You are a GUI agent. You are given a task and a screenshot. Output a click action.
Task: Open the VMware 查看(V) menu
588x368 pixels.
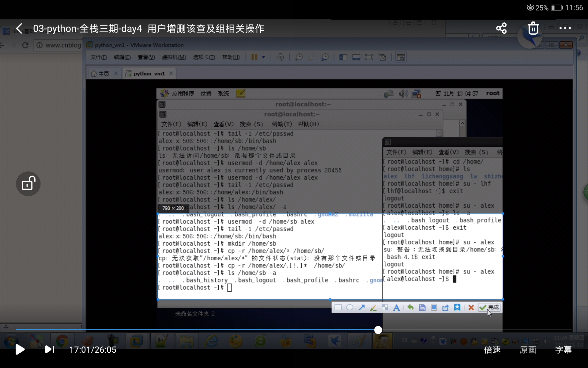[x=146, y=57]
